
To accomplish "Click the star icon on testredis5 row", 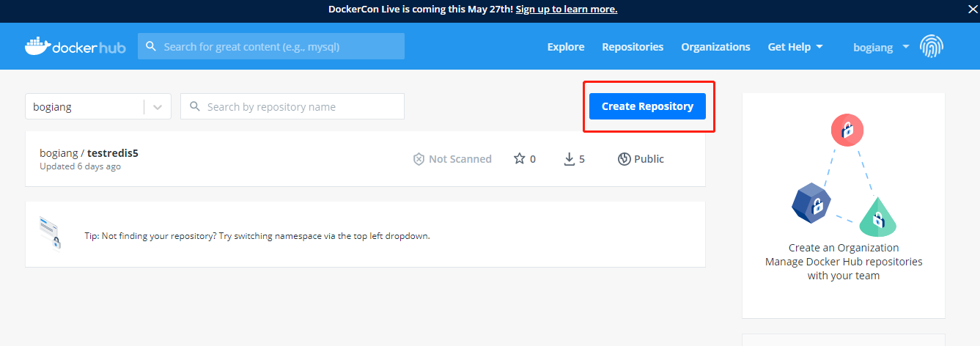I will [520, 158].
